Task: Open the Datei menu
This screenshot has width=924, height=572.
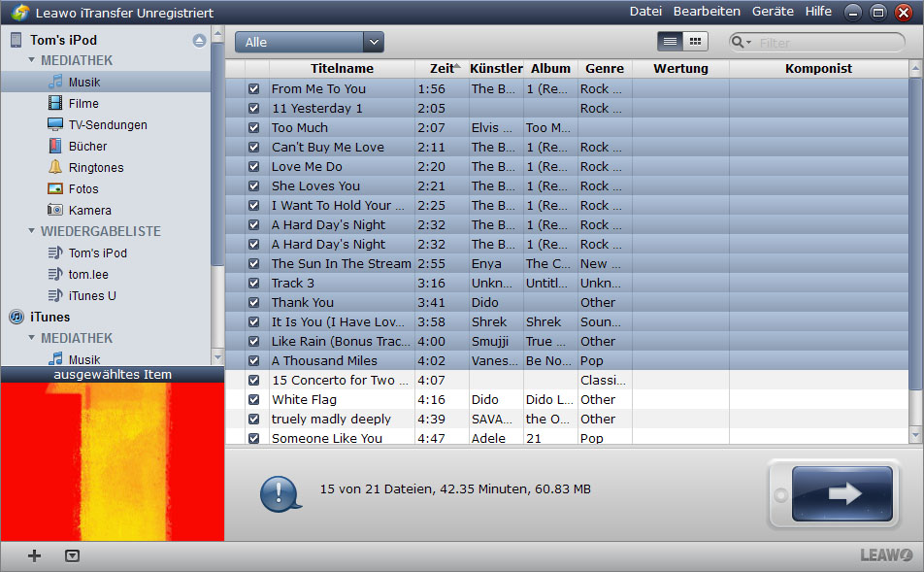Action: click(645, 12)
